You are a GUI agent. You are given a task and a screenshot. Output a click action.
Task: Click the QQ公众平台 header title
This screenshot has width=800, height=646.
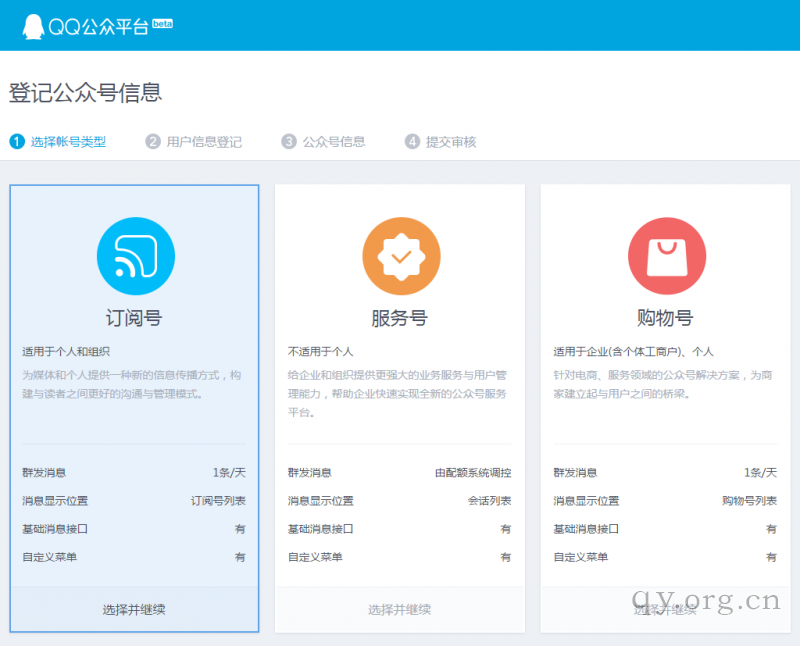coord(98,26)
